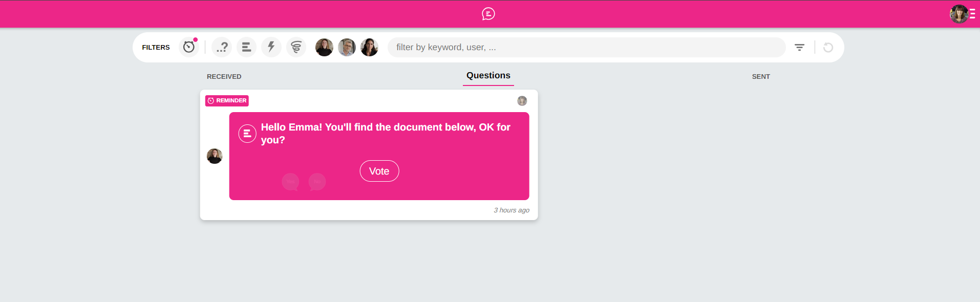Open the Questions tab
The height and width of the screenshot is (302, 980).
pos(488,75)
